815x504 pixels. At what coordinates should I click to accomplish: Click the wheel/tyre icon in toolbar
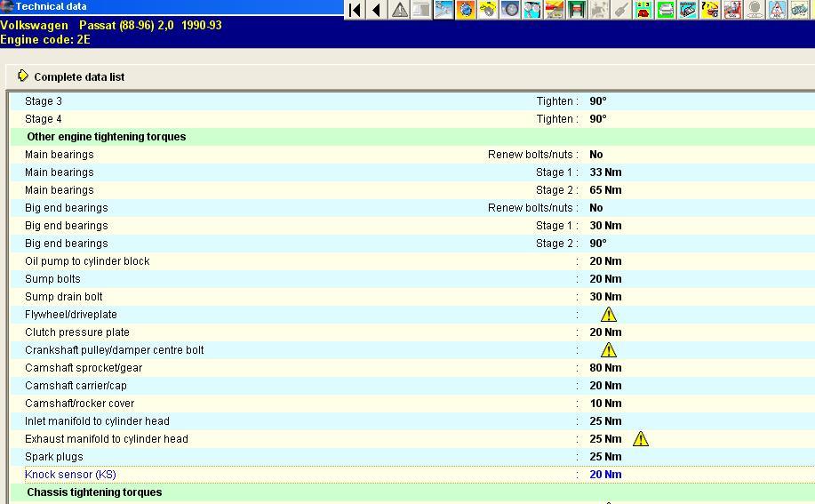(x=510, y=10)
